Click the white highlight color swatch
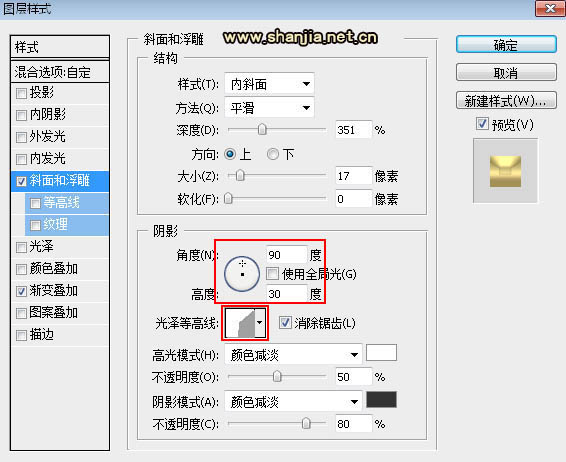Screen dimensions: 566x462 [382, 353]
